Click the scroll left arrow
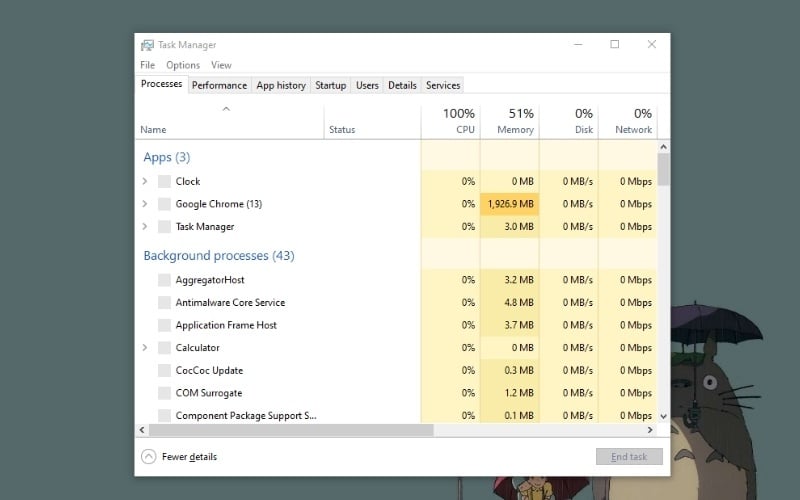Screen dimensions: 800x500 pos(142,430)
